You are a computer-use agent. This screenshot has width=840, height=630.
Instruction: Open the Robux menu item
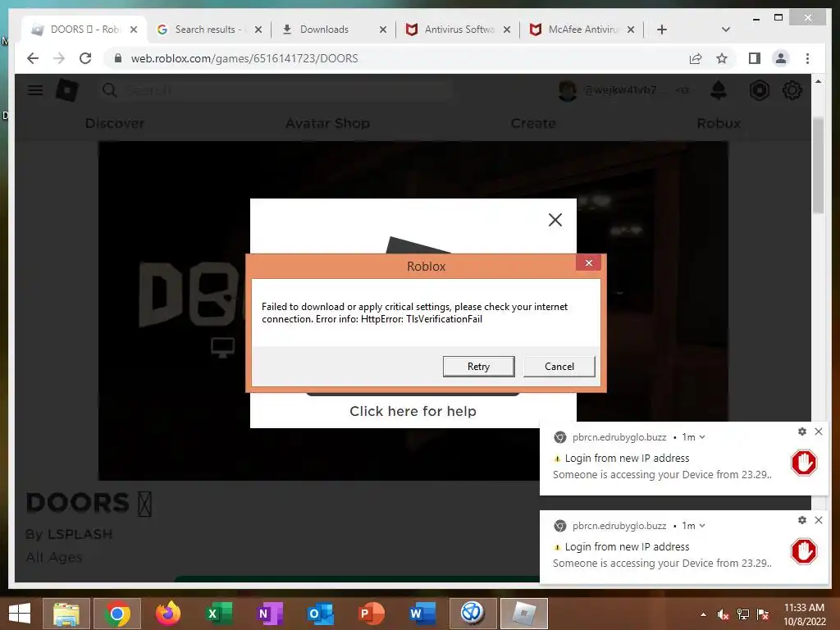click(719, 124)
